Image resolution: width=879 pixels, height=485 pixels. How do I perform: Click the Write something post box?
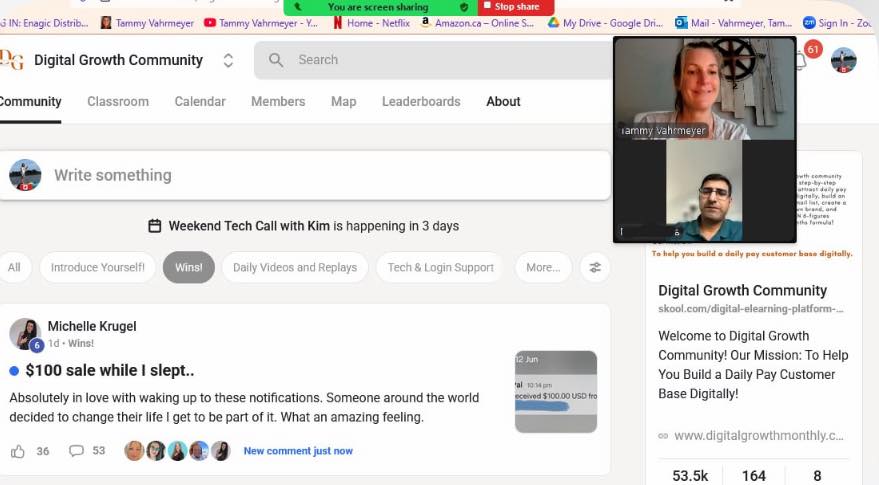click(305, 175)
